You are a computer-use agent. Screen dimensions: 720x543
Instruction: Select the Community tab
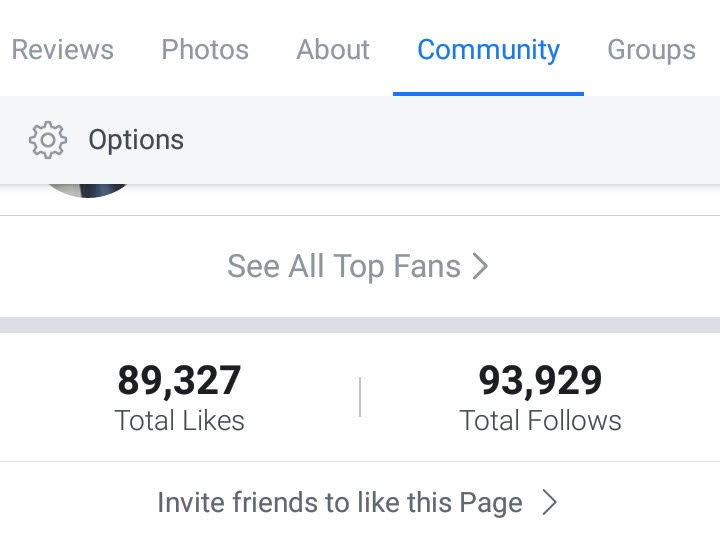(488, 49)
